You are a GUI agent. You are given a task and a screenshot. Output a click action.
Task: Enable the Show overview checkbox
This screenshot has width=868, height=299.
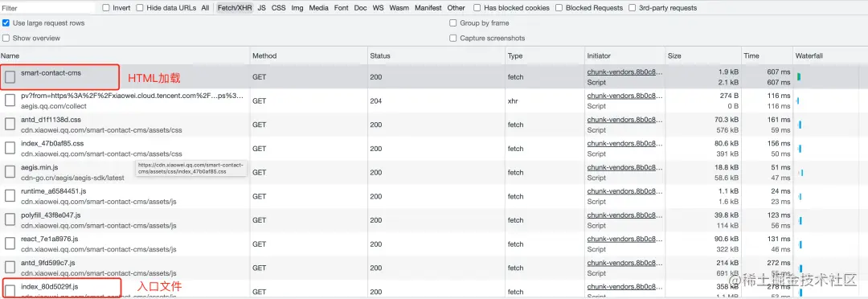point(6,39)
